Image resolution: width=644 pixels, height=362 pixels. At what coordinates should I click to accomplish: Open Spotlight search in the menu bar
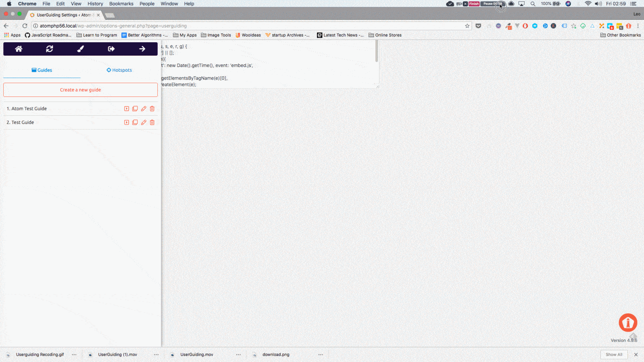pos(533,3)
